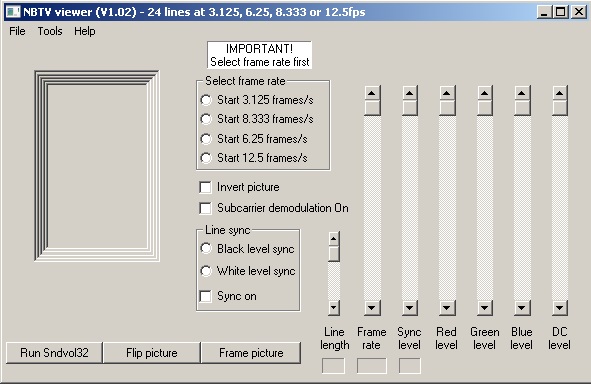Screen dimensions: 591x384
Task: Click the Frame rate scrollbar up arrow
Action: coord(372,93)
